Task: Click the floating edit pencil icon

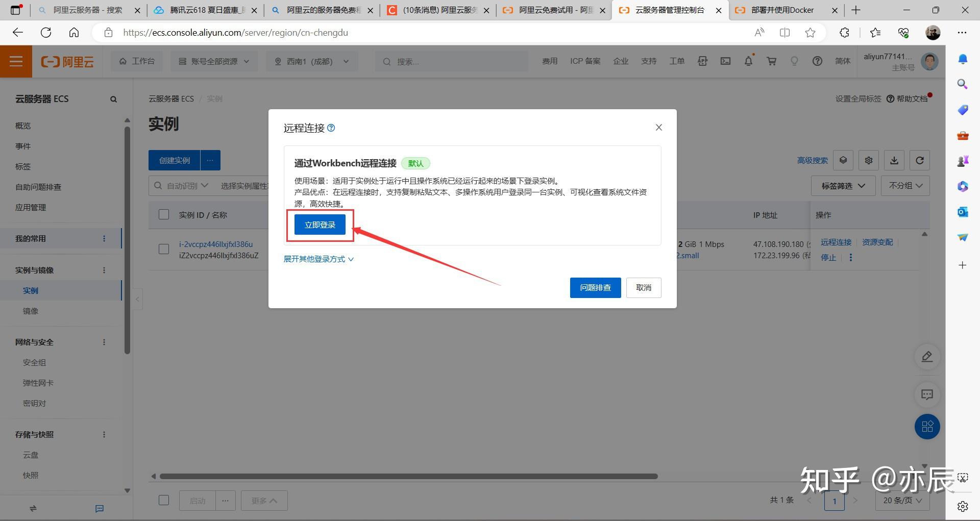Action: click(x=927, y=357)
